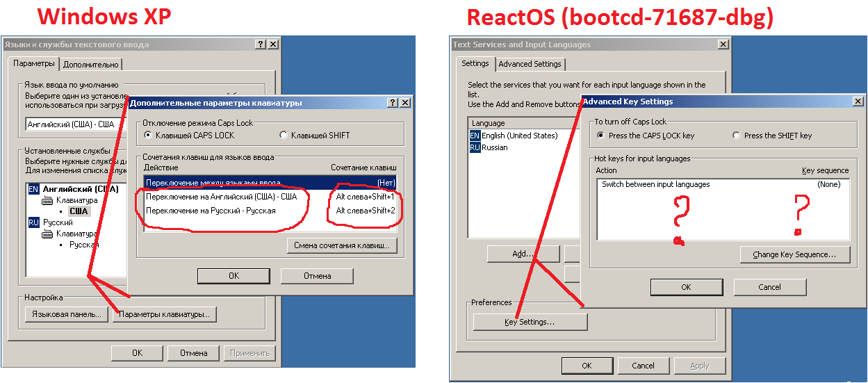
Task: Open Языковая панель settings
Action: (67, 314)
